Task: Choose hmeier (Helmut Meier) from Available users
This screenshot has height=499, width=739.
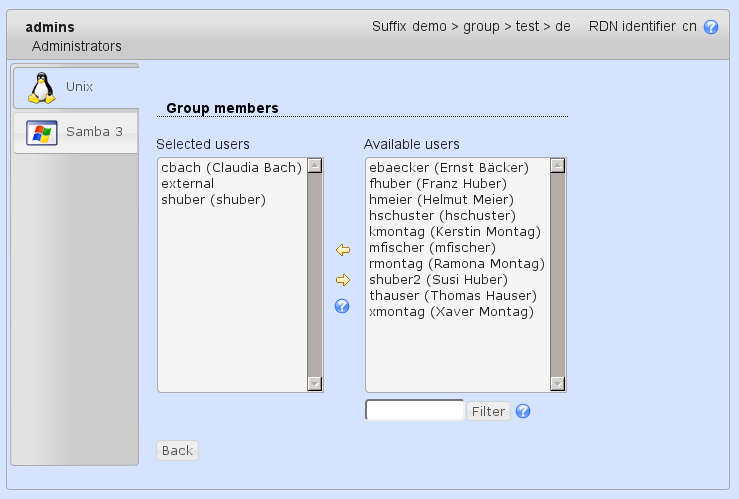Action: [x=441, y=200]
